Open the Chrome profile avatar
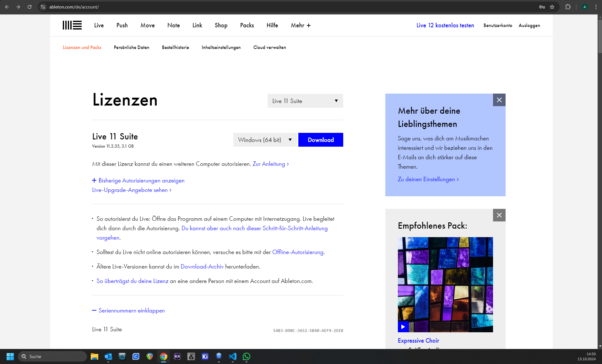 585,7
